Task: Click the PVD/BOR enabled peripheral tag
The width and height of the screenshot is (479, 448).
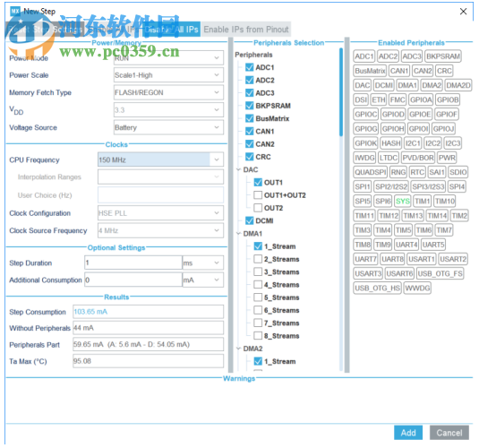Action: pos(418,158)
